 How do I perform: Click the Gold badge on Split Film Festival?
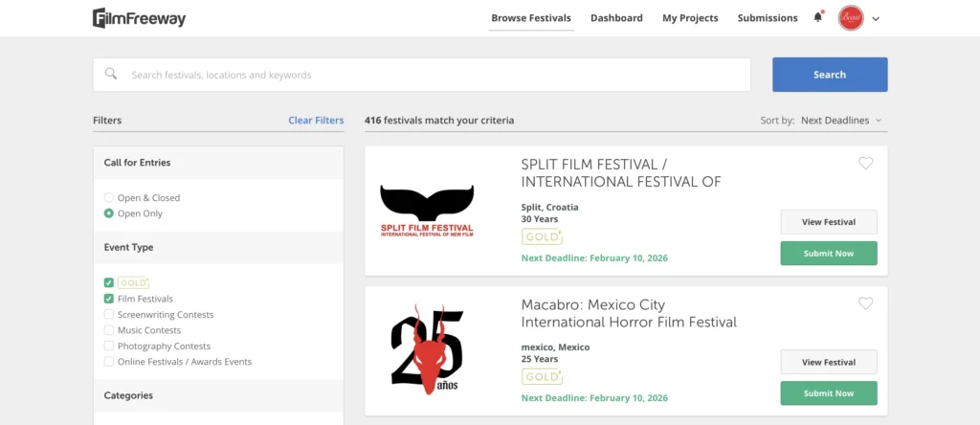pyautogui.click(x=542, y=236)
